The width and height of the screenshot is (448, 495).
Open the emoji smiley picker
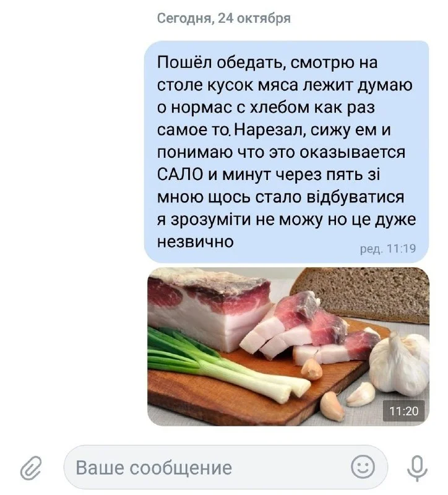click(x=363, y=467)
